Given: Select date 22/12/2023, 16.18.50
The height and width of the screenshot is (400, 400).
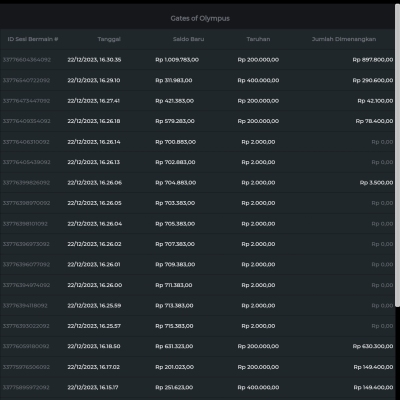Looking at the screenshot, I should click(x=94, y=346).
